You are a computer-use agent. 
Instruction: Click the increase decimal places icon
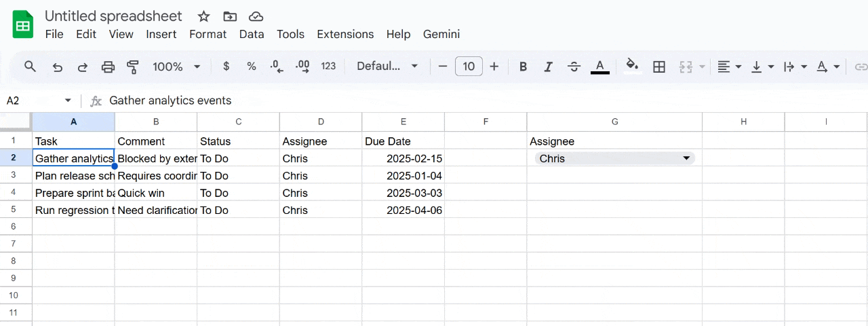coord(302,67)
